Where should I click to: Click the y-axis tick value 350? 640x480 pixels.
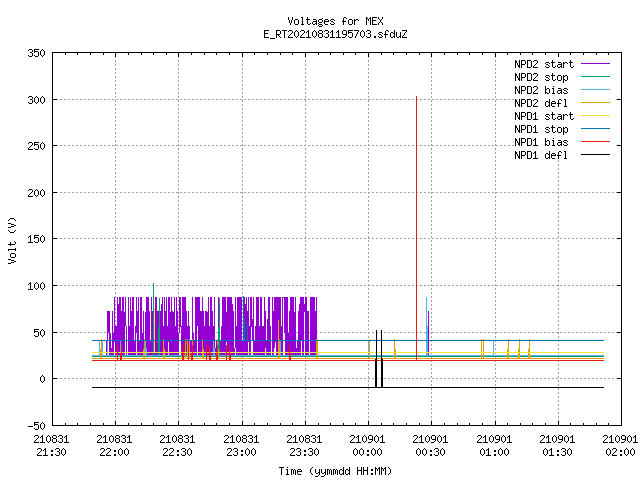[x=36, y=53]
